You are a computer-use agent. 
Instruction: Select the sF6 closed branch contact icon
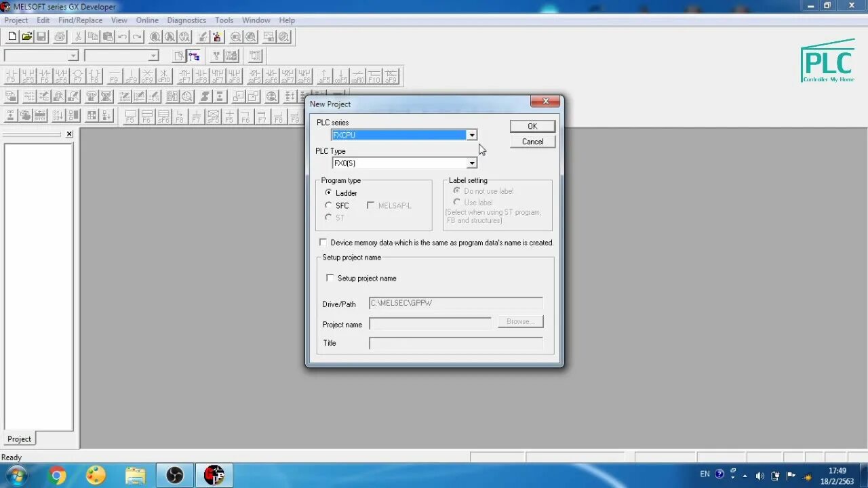pyautogui.click(x=61, y=76)
